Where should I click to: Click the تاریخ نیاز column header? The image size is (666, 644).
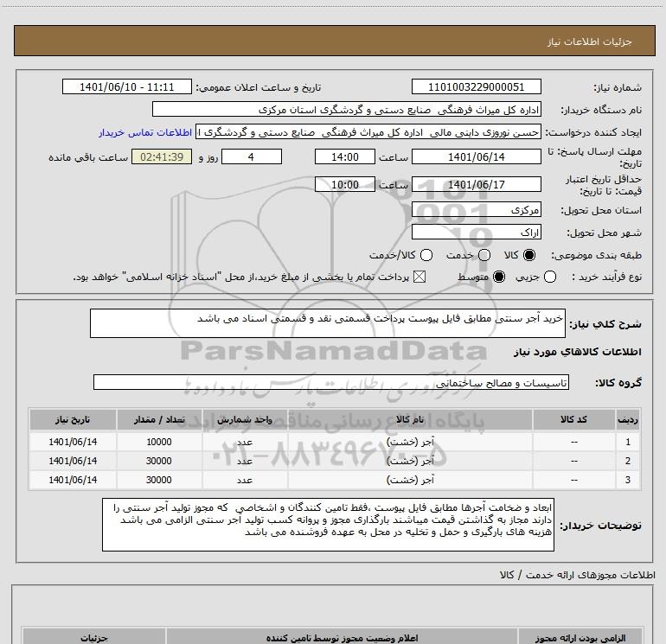point(73,420)
